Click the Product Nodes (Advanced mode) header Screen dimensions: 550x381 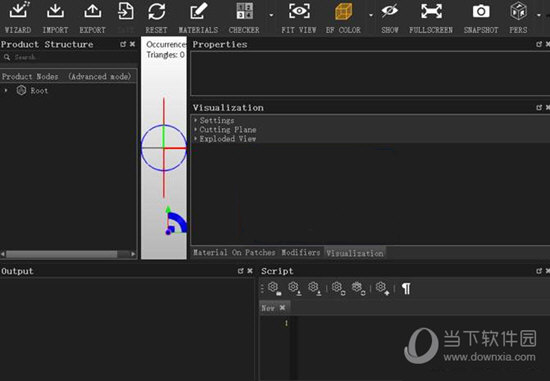68,76
